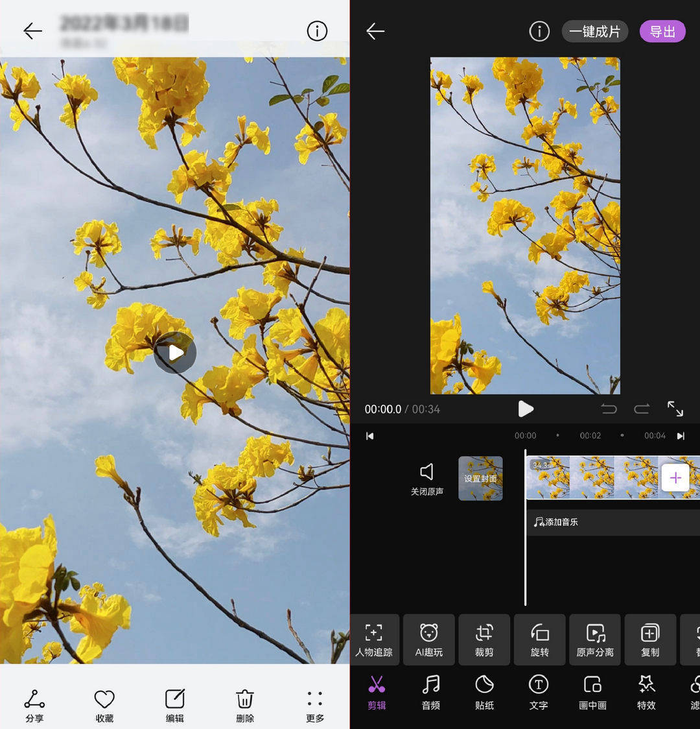Select the 人物追踪 person tracking tool

[375, 639]
